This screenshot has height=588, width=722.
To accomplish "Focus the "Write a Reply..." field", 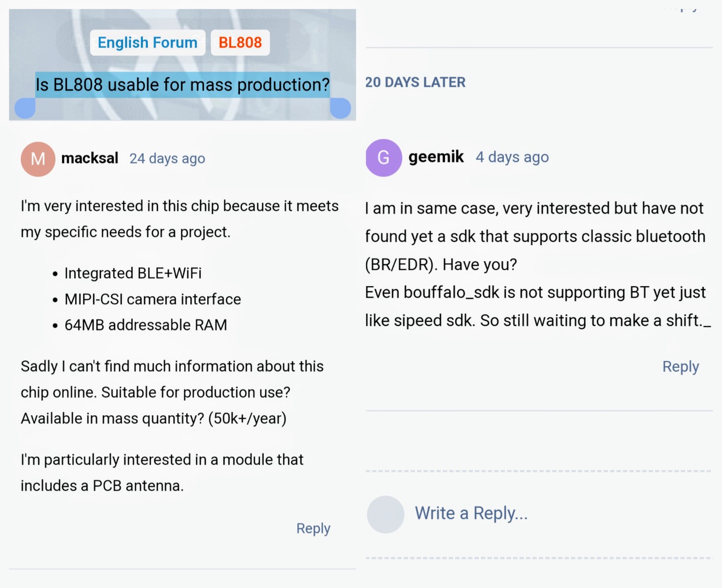I will point(471,513).
